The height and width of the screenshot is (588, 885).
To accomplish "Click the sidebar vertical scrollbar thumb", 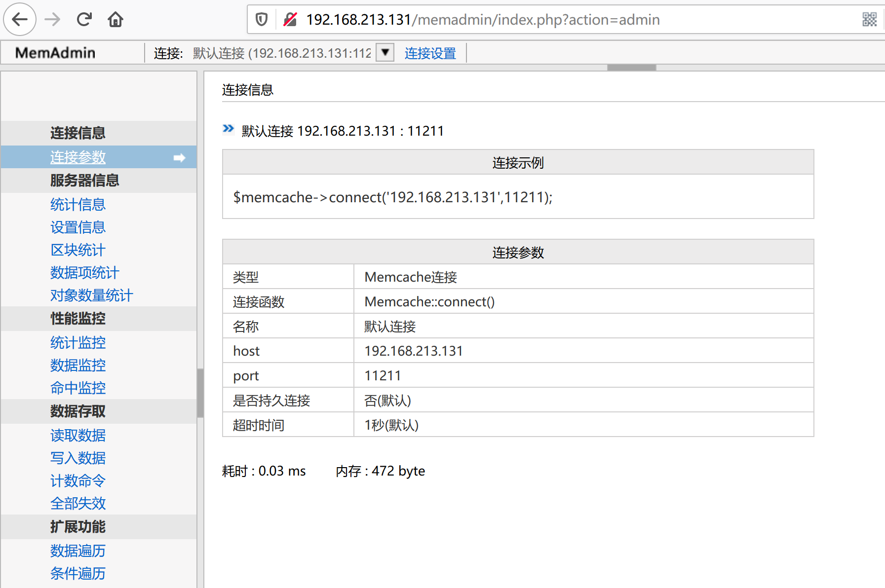I will (200, 393).
